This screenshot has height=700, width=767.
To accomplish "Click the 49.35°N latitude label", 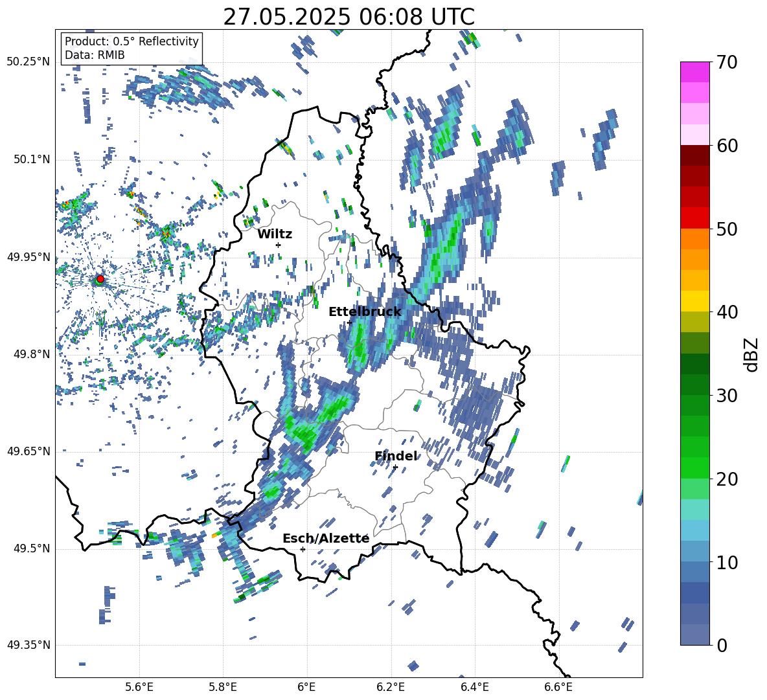I will pos(29,645).
